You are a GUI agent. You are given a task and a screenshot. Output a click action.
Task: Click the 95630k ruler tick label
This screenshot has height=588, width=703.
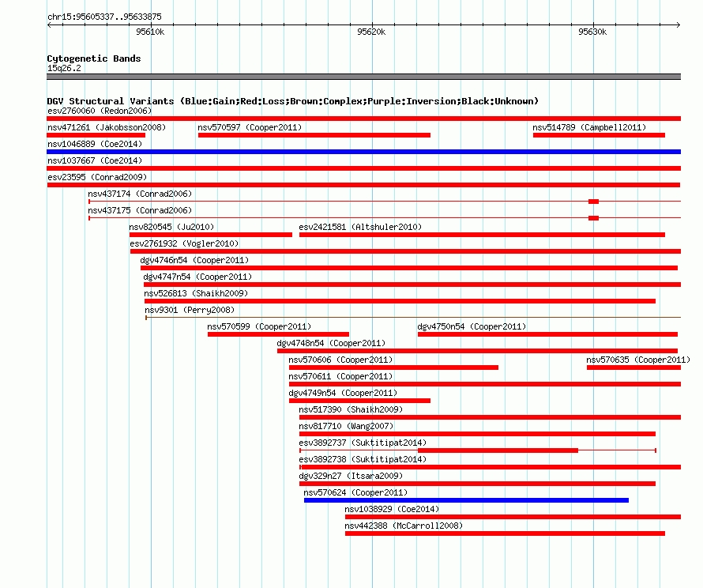click(x=592, y=32)
